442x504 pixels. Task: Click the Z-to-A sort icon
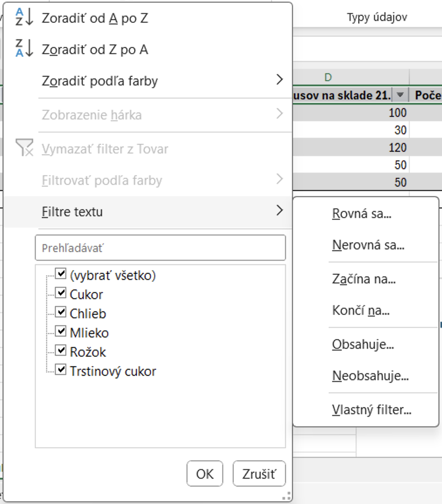(x=24, y=48)
